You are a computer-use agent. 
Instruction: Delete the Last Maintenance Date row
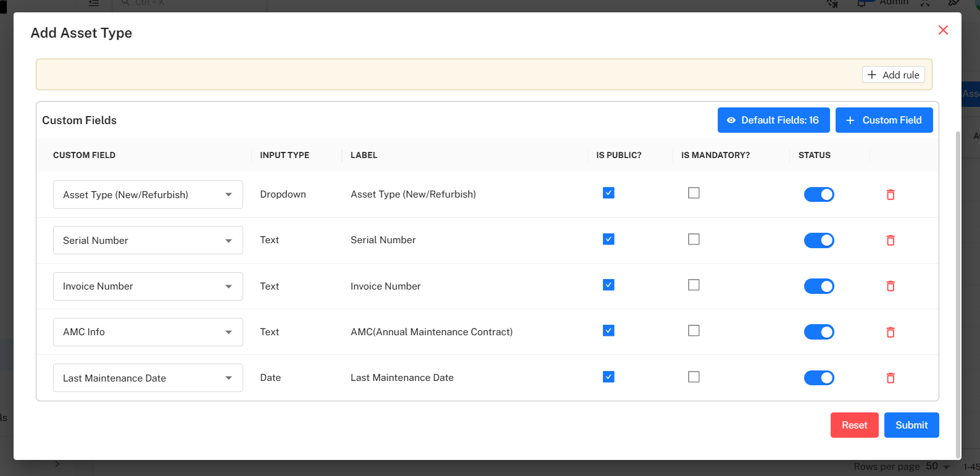(x=891, y=378)
